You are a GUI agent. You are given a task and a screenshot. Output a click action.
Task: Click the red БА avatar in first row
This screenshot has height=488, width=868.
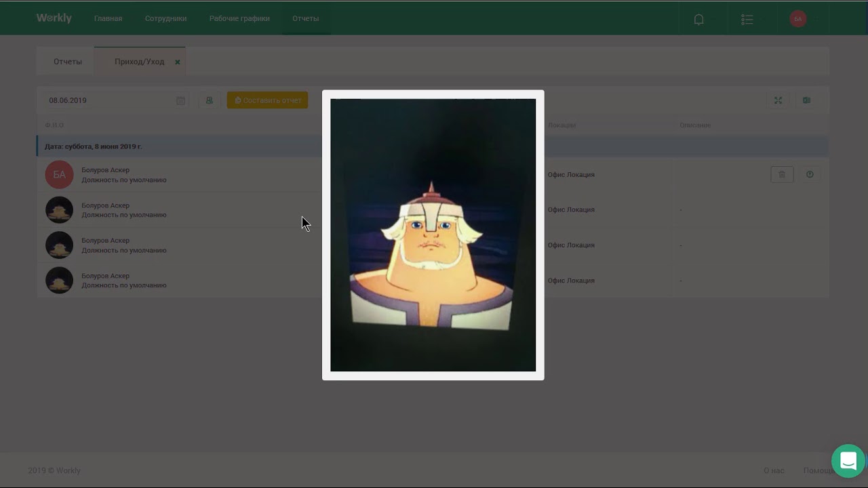(59, 175)
